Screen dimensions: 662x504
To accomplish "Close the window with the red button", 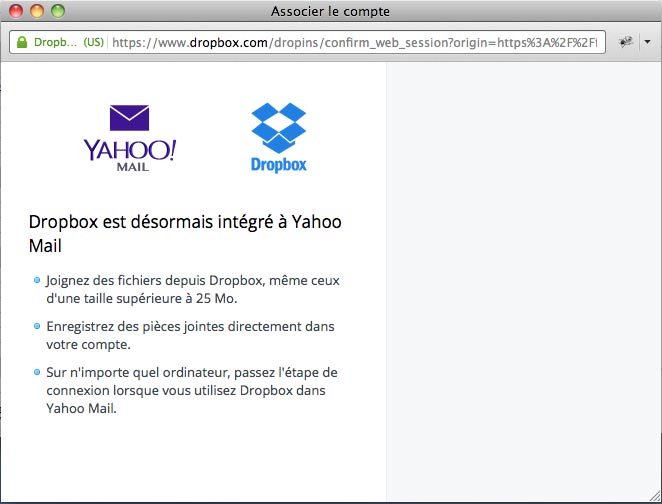I will point(16,11).
